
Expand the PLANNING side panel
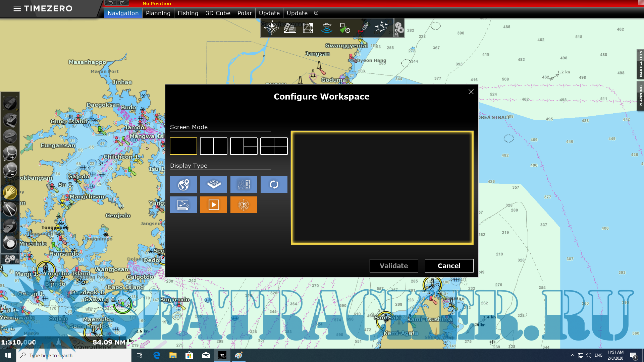click(640, 96)
